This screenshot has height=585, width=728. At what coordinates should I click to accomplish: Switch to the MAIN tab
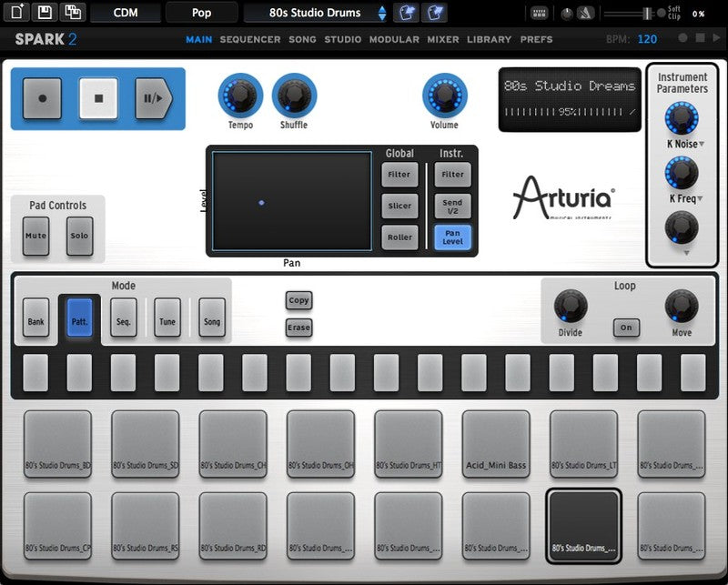tap(198, 39)
